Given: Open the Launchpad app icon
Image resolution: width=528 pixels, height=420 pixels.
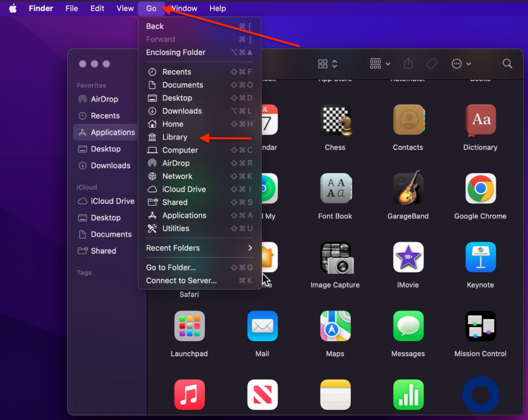Looking at the screenshot, I should 189,326.
